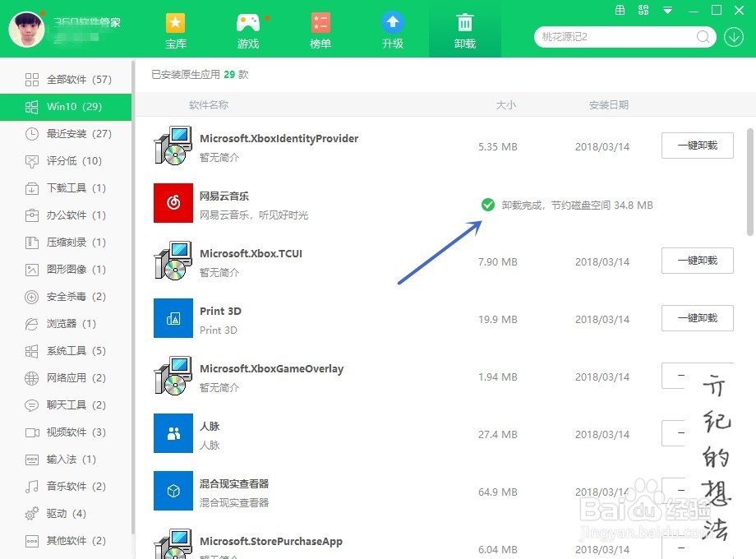This screenshot has width=756, height=559.
Task: Sort list by 安装日期 column header
Action: 608,104
